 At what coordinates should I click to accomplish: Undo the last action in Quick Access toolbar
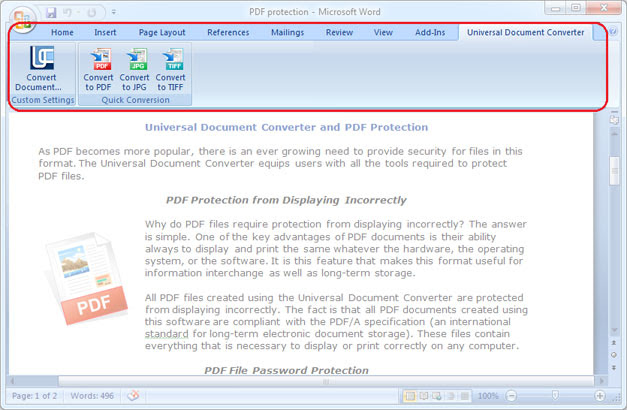pos(67,12)
